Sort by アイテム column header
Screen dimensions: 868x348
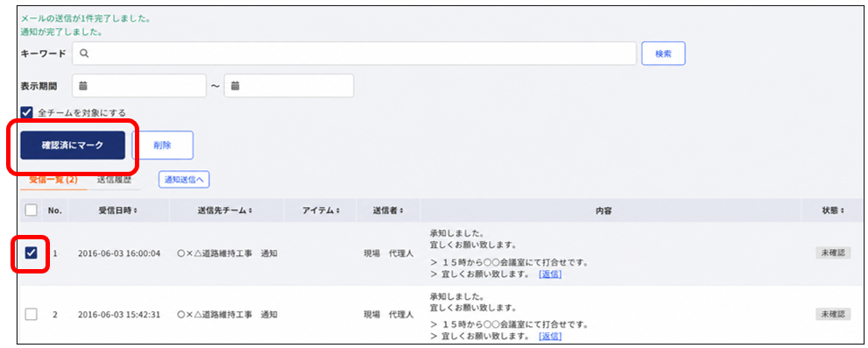click(x=321, y=210)
